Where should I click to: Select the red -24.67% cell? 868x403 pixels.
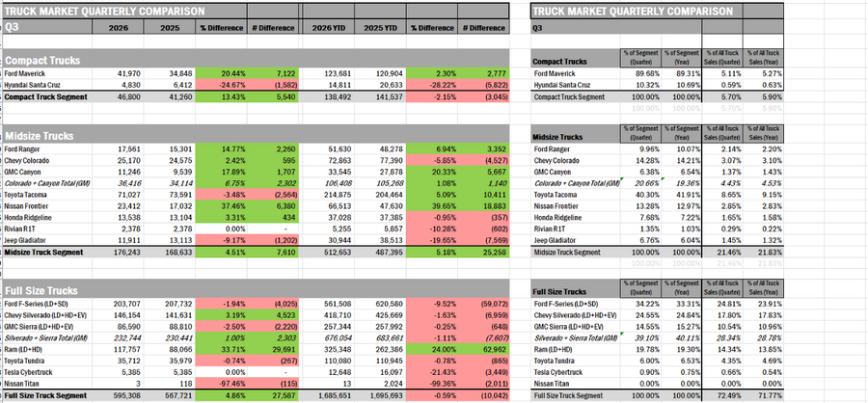coord(221,85)
